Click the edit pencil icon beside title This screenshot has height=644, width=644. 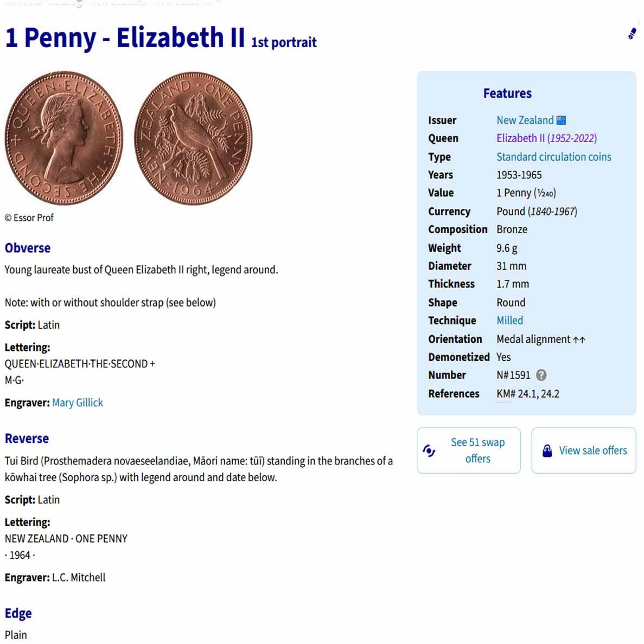click(x=632, y=34)
